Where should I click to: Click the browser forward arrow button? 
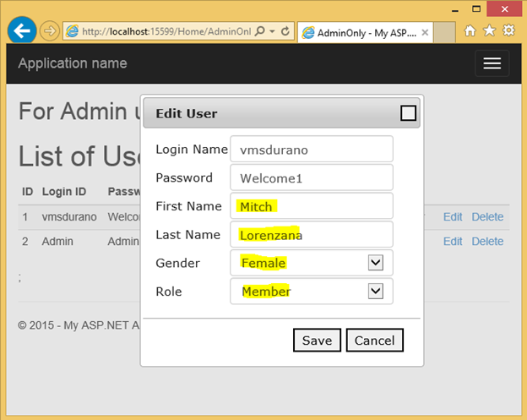tap(49, 31)
